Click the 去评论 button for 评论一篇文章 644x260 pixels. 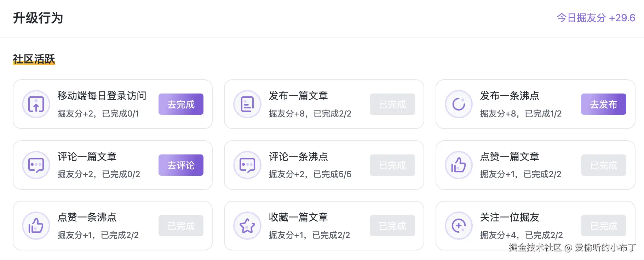(181, 165)
